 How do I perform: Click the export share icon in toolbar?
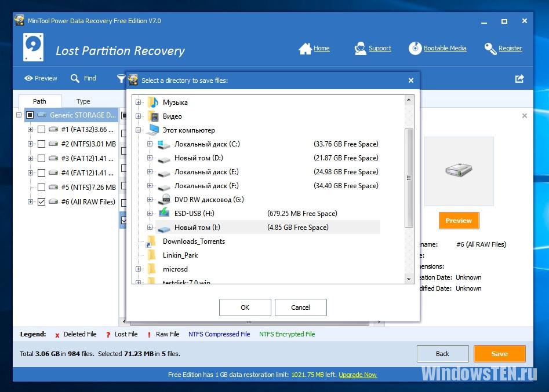point(519,79)
